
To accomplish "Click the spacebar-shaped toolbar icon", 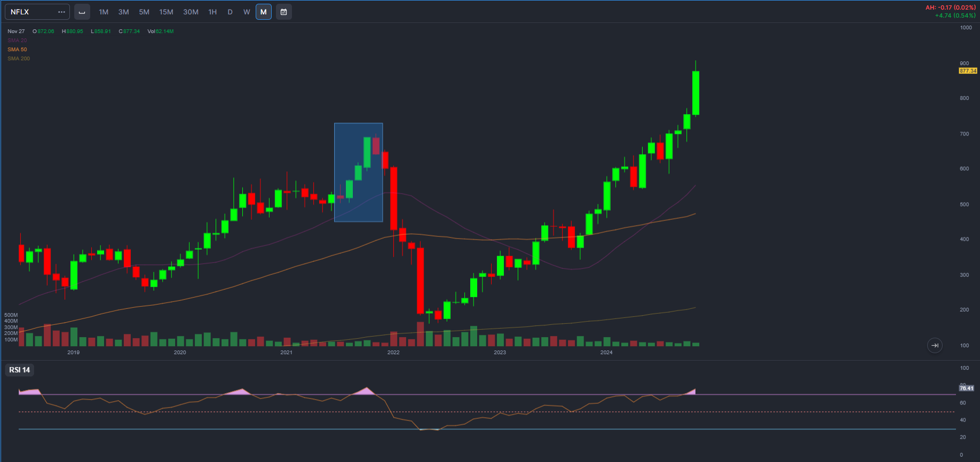I will [x=82, y=12].
